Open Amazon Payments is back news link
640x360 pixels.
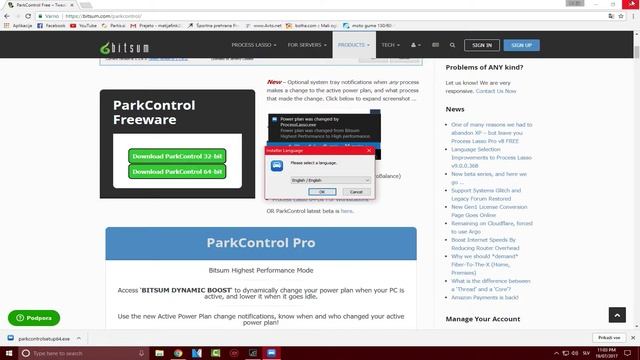[x=484, y=298]
